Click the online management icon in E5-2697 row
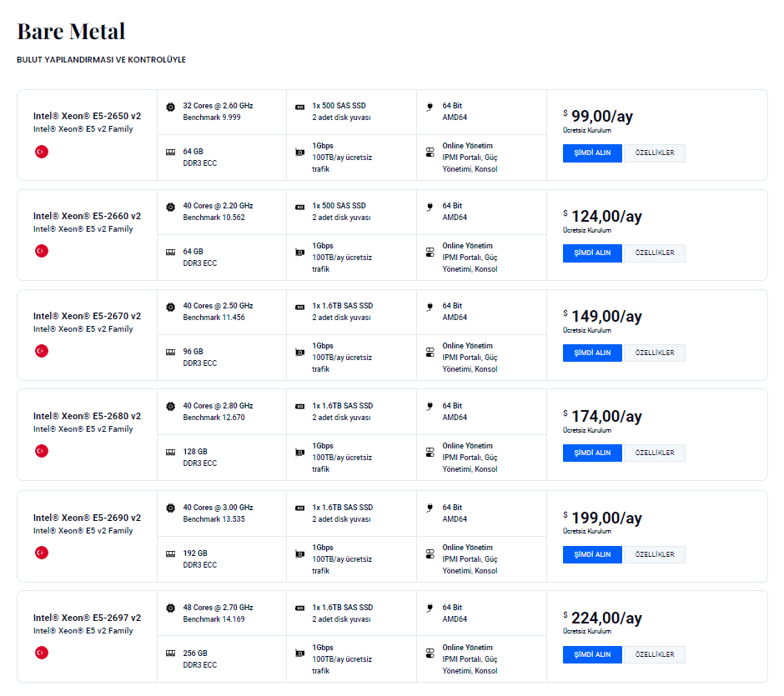This screenshot has height=696, width=784. (x=430, y=654)
